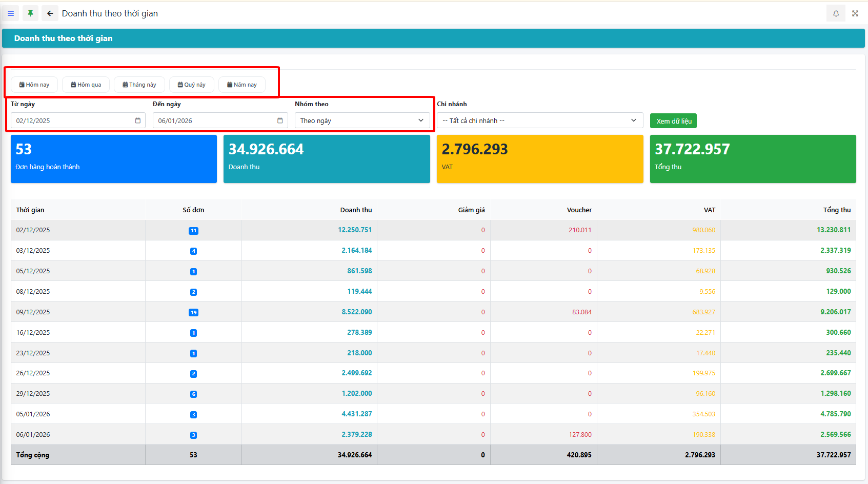Filter by Năm nay

(x=241, y=85)
